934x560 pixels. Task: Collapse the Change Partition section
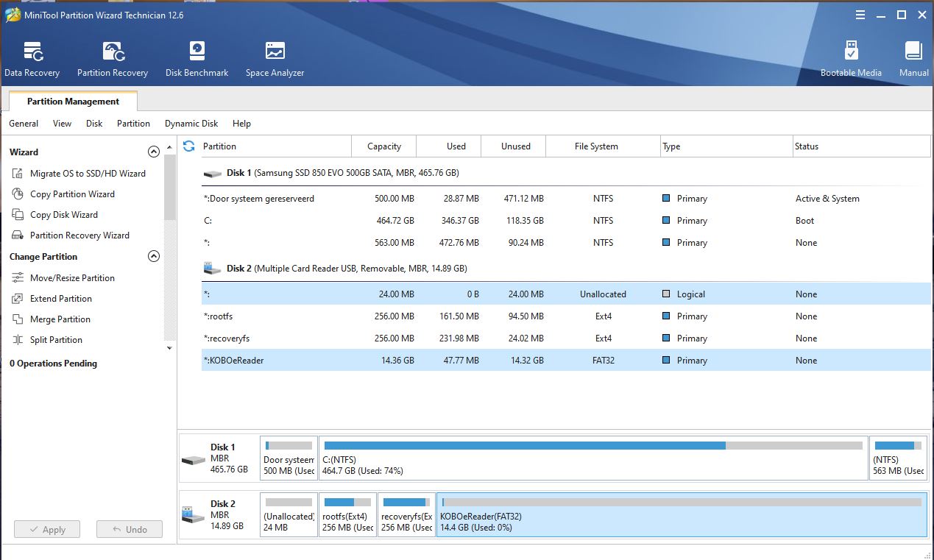pos(154,257)
